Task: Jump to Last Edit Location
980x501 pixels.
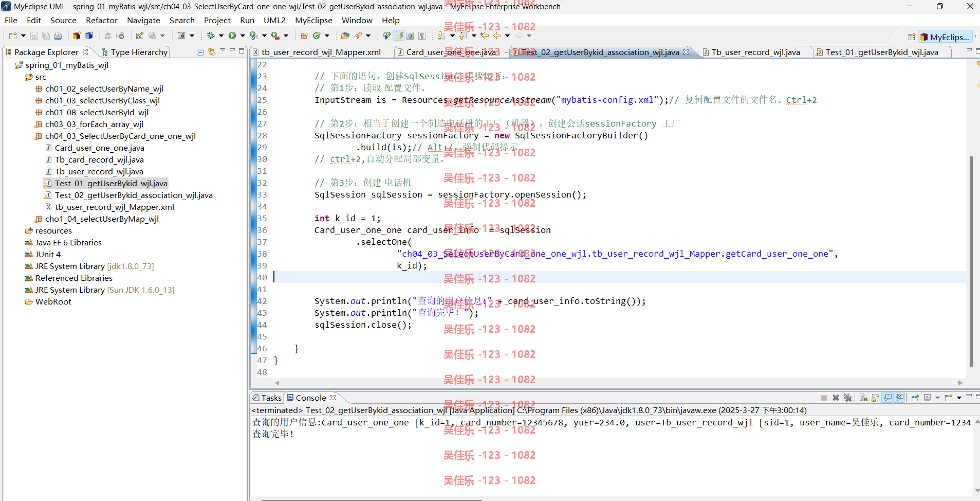Action: pos(485,35)
